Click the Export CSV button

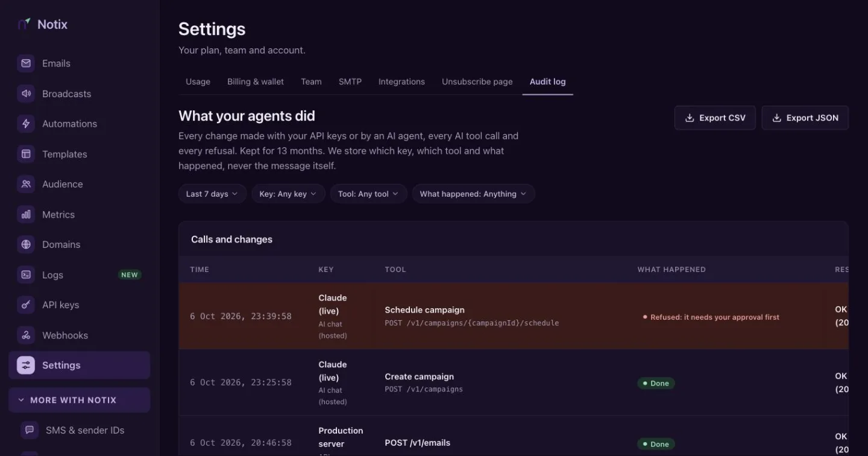click(x=715, y=118)
